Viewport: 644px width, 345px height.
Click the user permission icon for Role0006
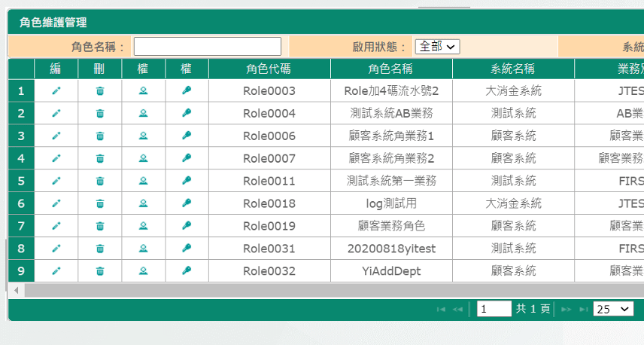(x=143, y=136)
